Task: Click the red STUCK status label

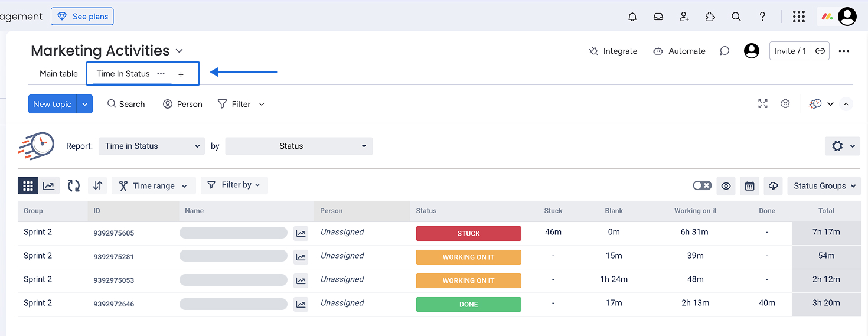Action: click(x=468, y=233)
